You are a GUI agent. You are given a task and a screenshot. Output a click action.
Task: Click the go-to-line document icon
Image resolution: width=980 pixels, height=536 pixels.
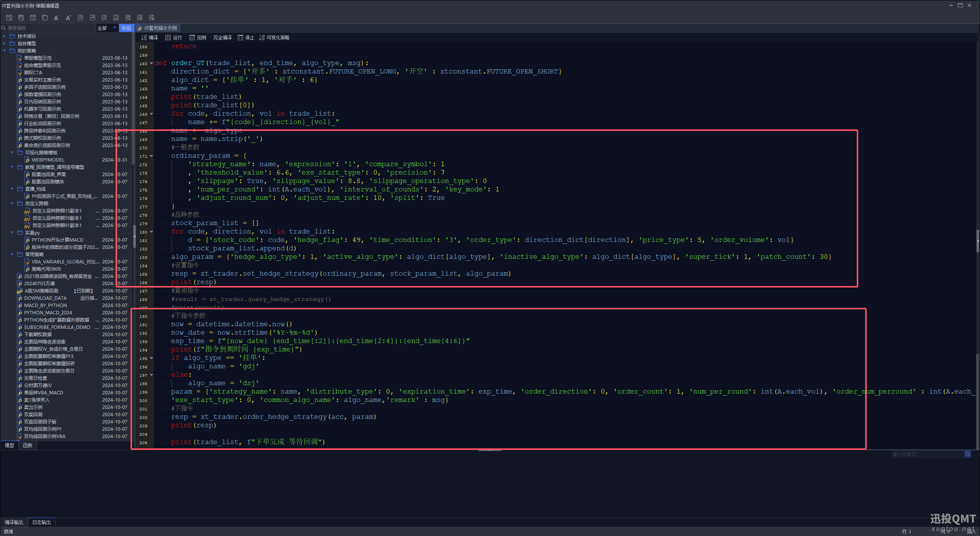(x=128, y=18)
